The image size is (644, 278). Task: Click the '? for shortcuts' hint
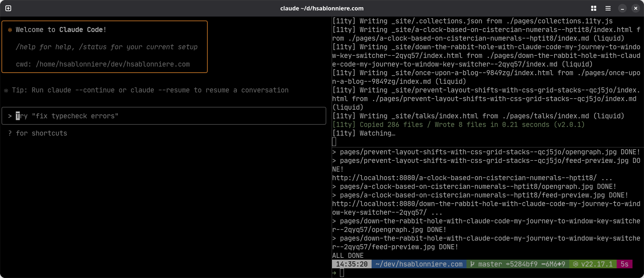pyautogui.click(x=37, y=133)
